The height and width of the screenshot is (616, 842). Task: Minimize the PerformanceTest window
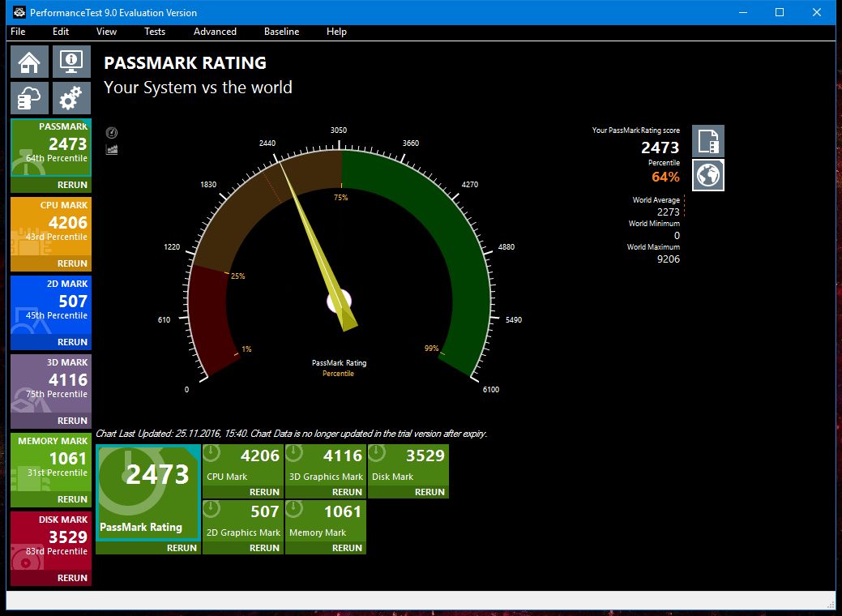coord(743,12)
